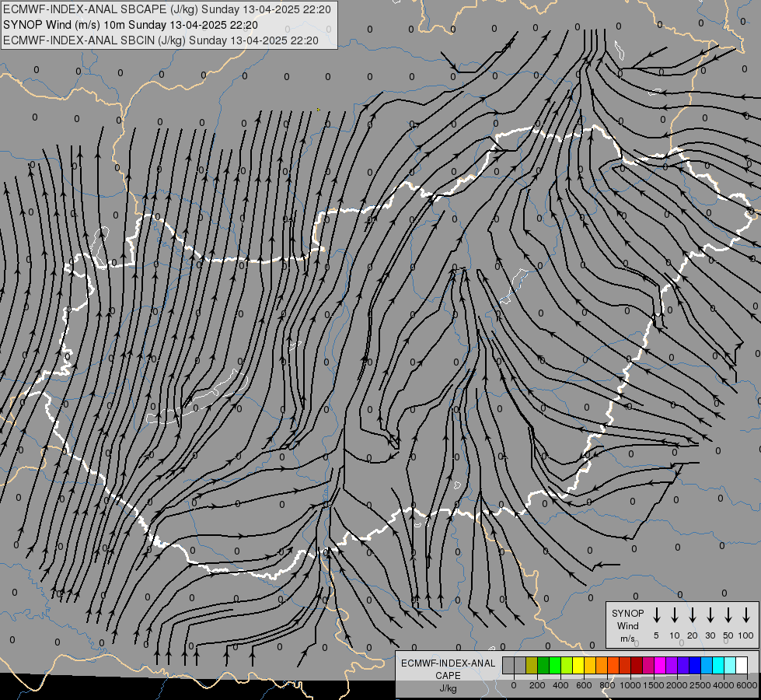761x700 pixels.
Task: Pick the sky blue swatch right of 2500
Action: point(707,665)
